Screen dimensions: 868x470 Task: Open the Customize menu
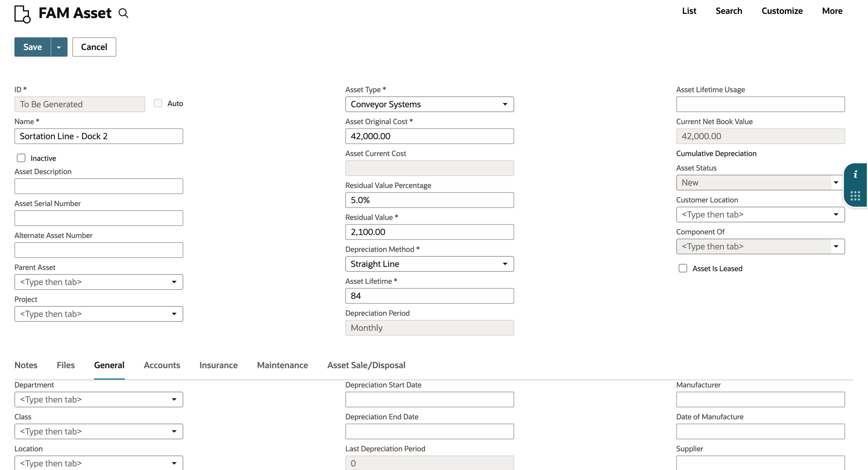point(782,11)
